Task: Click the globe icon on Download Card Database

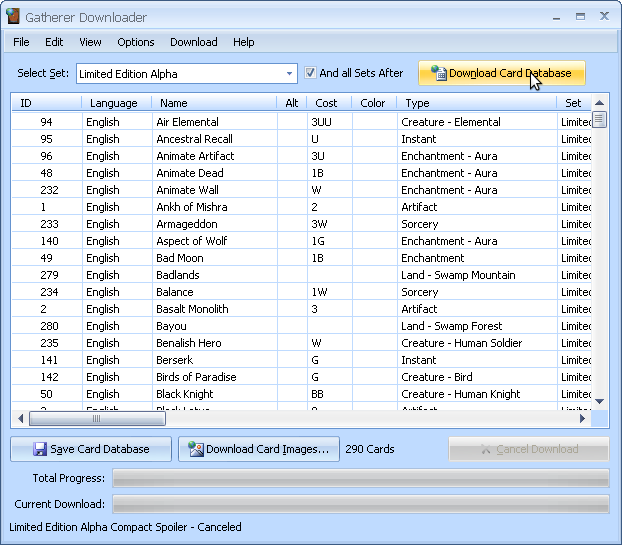Action: [x=439, y=73]
